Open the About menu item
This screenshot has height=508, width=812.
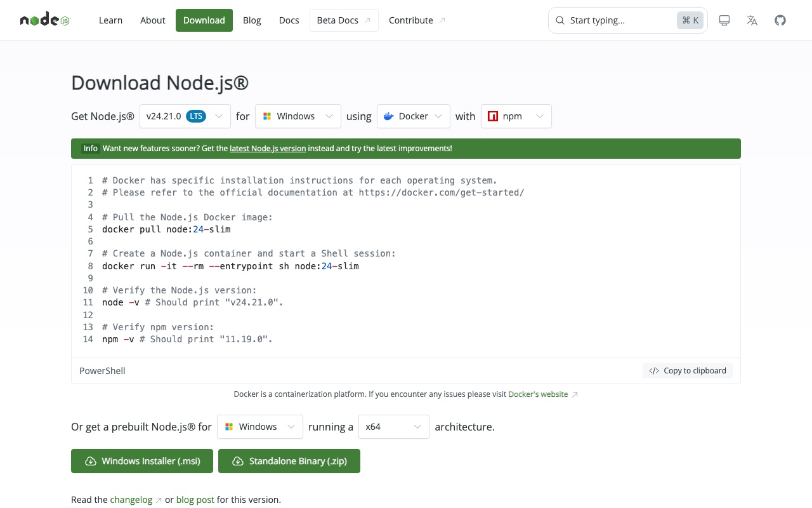pyautogui.click(x=153, y=20)
